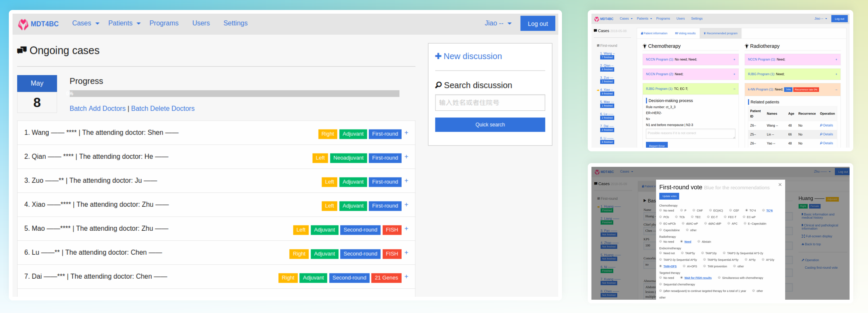Click the Back to top arrow icon
The image size is (868, 313).
point(803,244)
